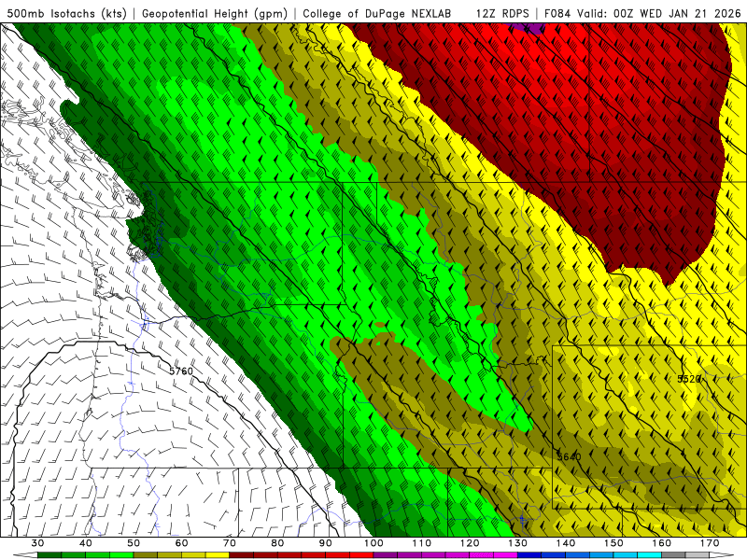The image size is (747, 560).
Task: Click the 110 knot legend label
Action: pyautogui.click(x=422, y=543)
